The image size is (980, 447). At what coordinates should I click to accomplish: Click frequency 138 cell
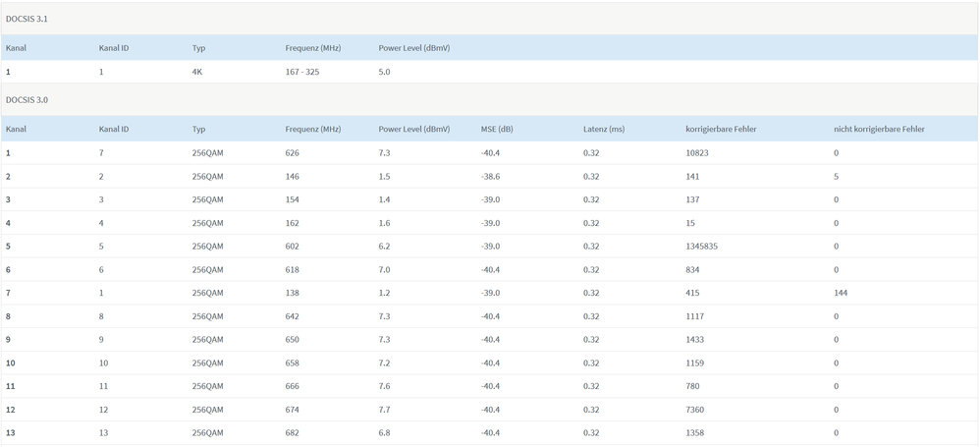[x=292, y=293]
